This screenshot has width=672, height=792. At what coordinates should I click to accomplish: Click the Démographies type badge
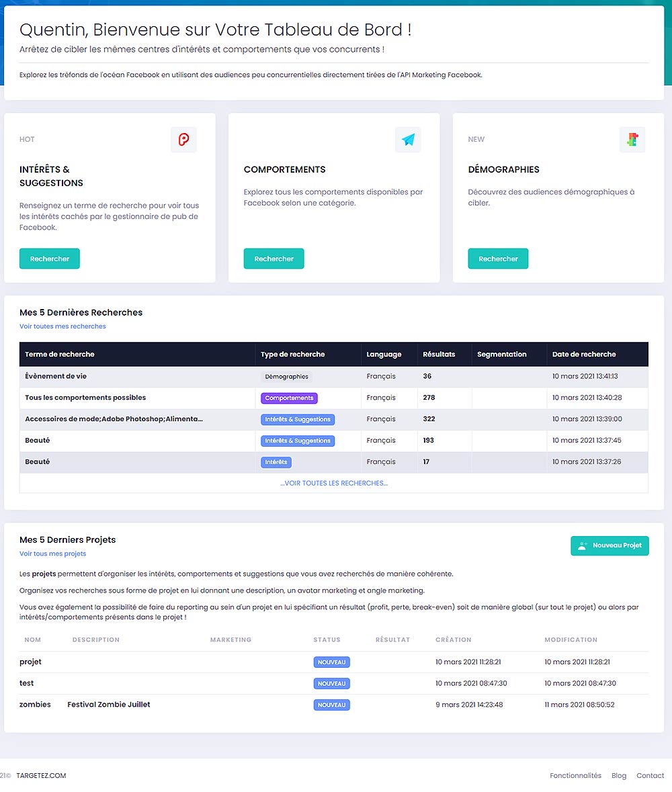tap(286, 377)
